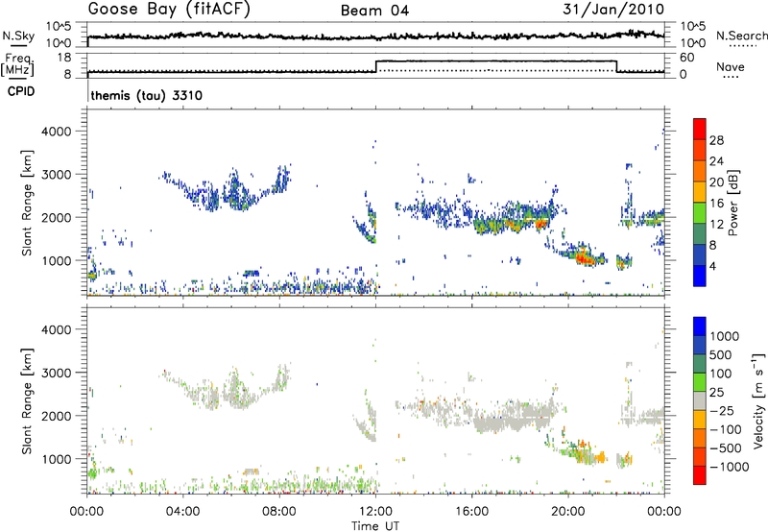The image size is (768, 532).
Task: Pick the red top segment of power color bar
Action: pos(700,129)
